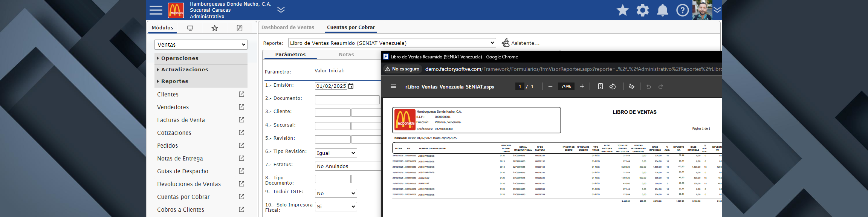The width and height of the screenshot is (868, 217).
Task: Click the Documento input field
Action: coord(347,100)
